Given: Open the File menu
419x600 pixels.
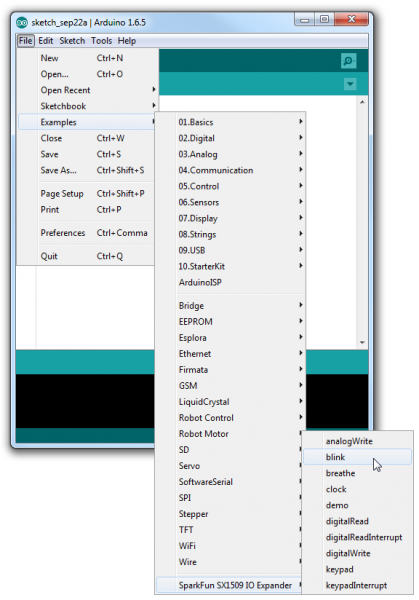Looking at the screenshot, I should coord(26,41).
